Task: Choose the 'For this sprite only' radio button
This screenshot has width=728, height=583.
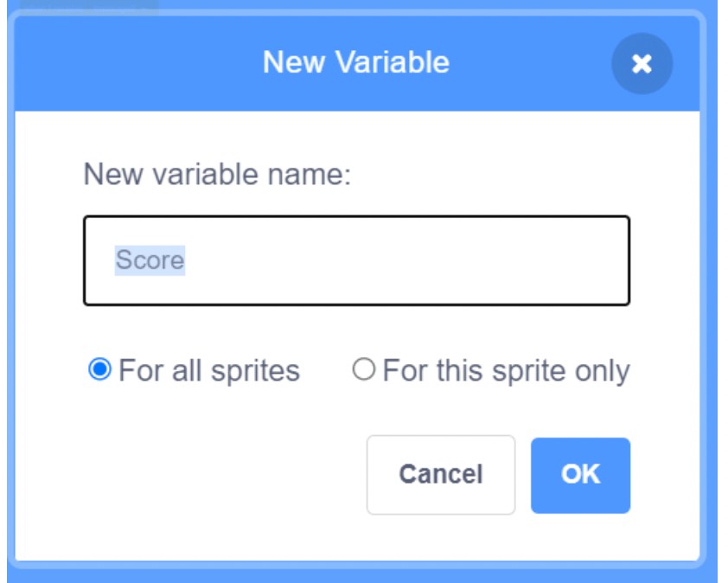Action: tap(364, 370)
